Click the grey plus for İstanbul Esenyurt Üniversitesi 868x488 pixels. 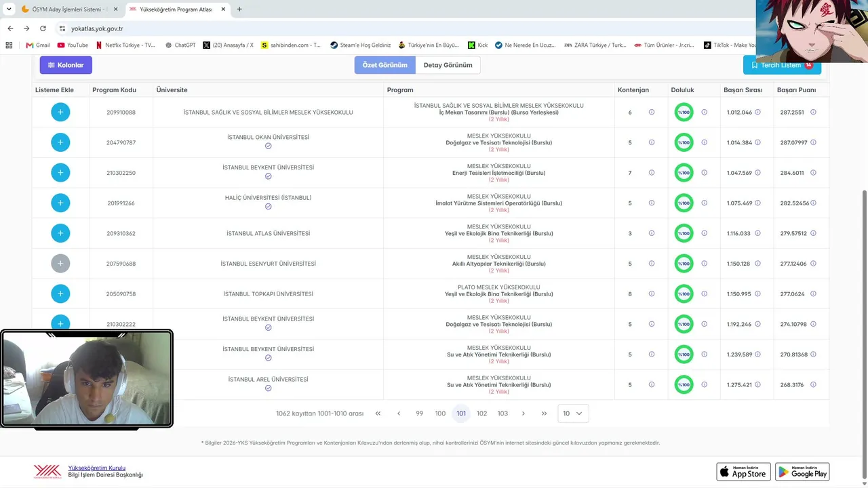coord(60,264)
